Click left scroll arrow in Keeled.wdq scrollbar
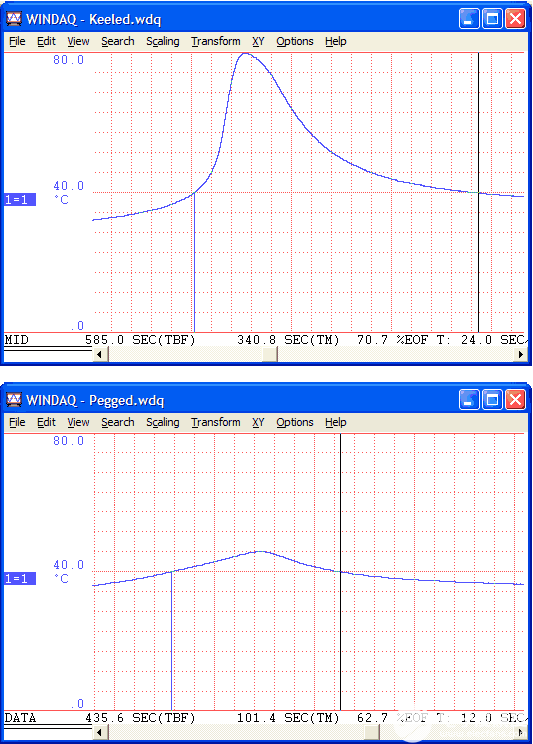 100,354
